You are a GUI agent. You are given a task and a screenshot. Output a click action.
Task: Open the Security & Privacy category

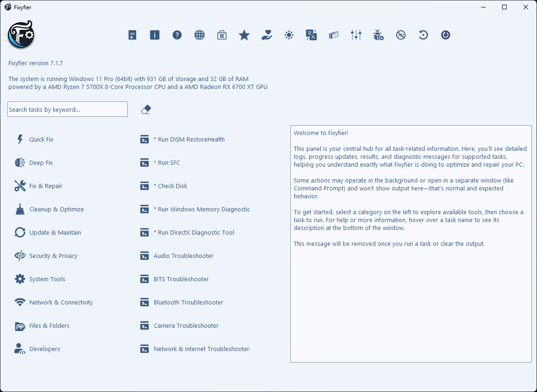click(53, 256)
